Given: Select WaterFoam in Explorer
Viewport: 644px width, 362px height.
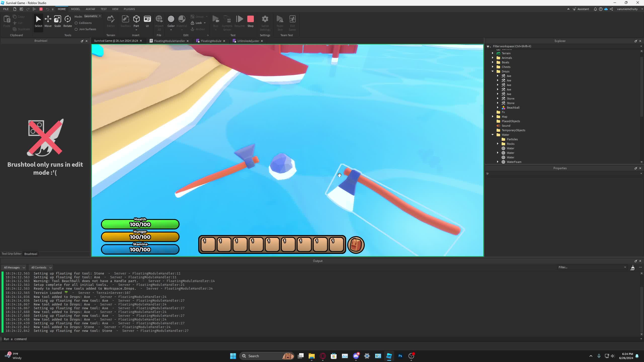Looking at the screenshot, I should coord(514,162).
